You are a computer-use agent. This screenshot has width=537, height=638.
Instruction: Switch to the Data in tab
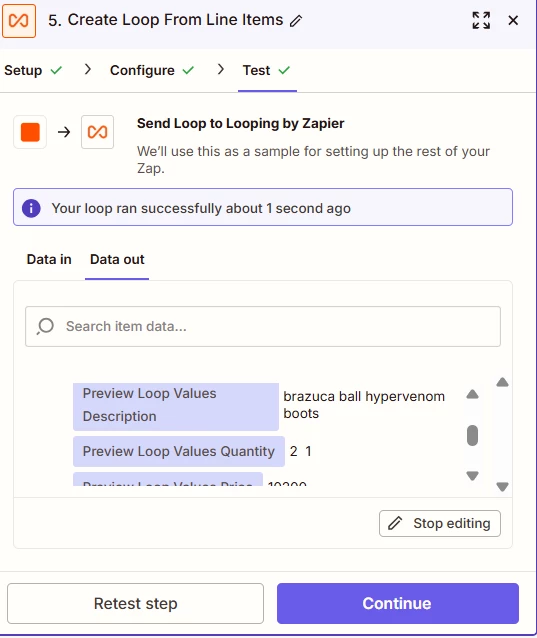(x=49, y=259)
